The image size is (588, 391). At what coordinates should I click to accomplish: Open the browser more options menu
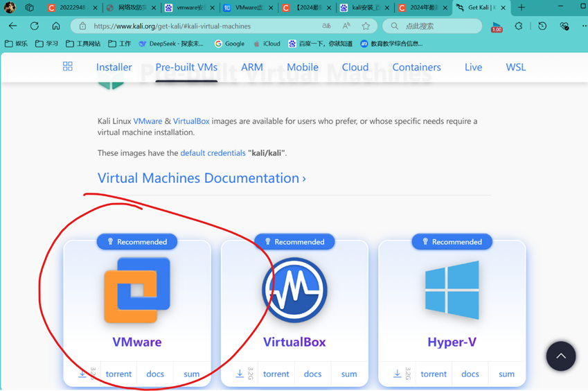point(584,26)
